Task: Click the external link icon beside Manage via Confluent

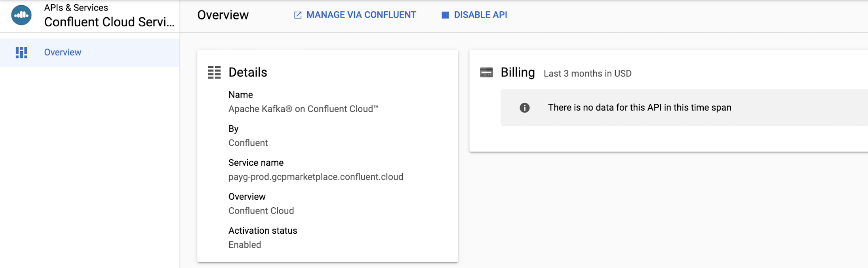Action: coord(298,15)
